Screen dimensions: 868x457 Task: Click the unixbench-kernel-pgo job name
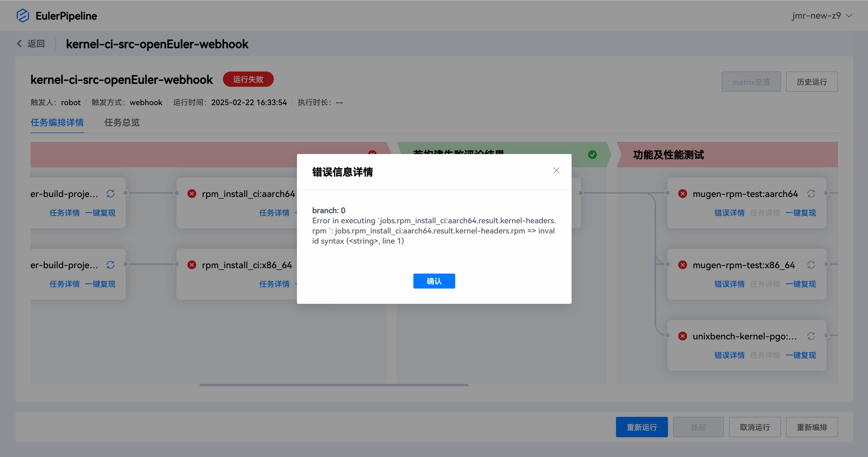[745, 336]
